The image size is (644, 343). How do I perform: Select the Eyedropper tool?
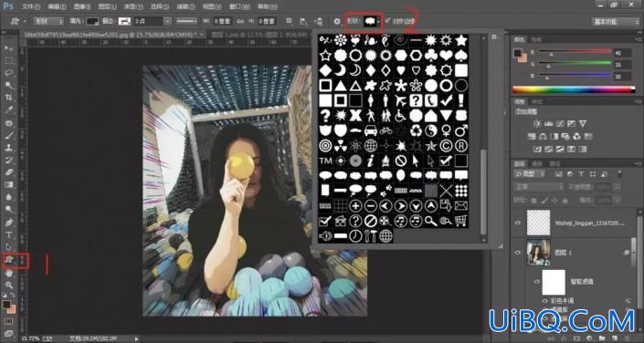pos(8,109)
